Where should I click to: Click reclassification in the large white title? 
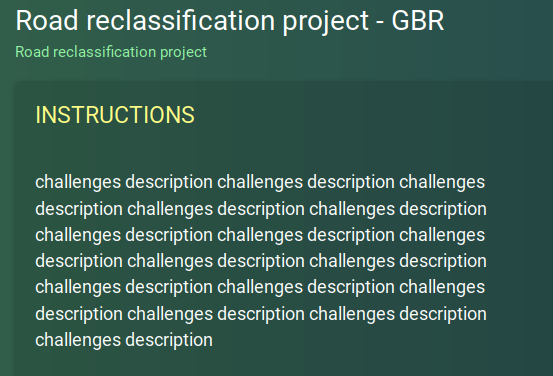181,20
